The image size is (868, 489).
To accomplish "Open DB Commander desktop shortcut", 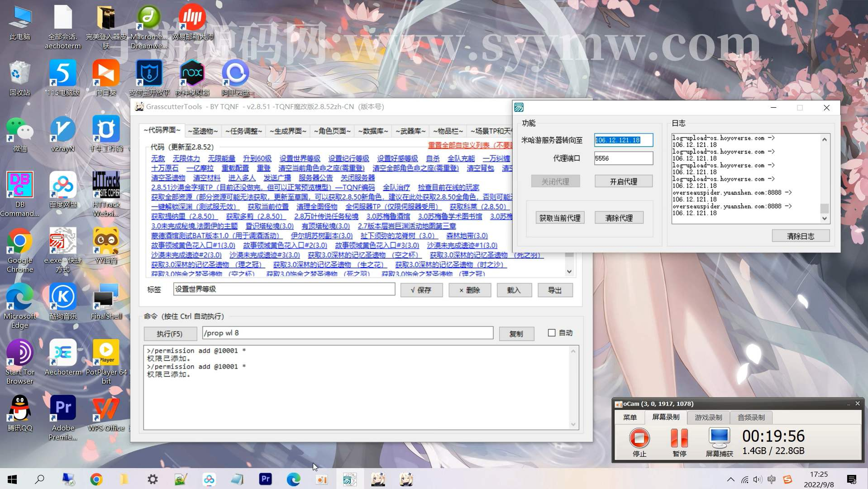I will pyautogui.click(x=20, y=195).
